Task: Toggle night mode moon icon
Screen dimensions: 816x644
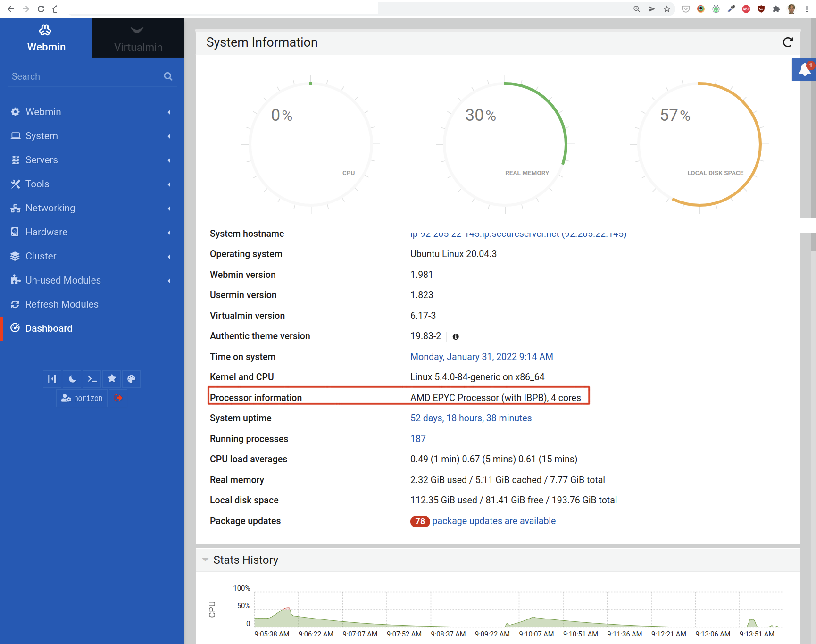Action: [x=72, y=379]
